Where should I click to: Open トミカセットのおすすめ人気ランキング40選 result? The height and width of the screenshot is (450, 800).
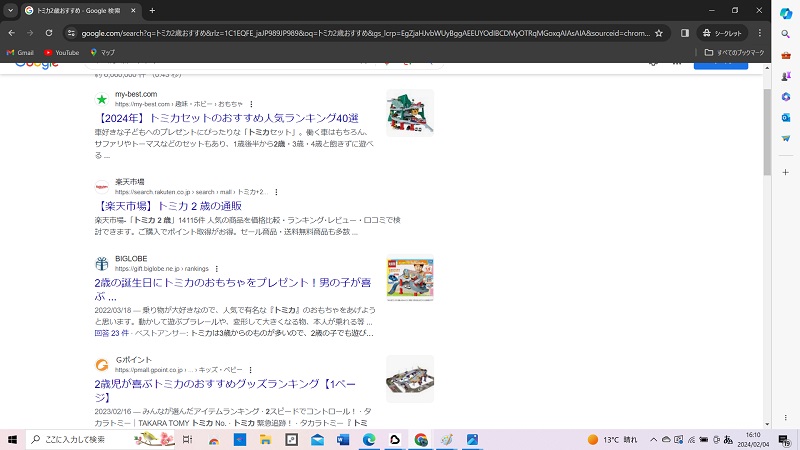pyautogui.click(x=227, y=118)
